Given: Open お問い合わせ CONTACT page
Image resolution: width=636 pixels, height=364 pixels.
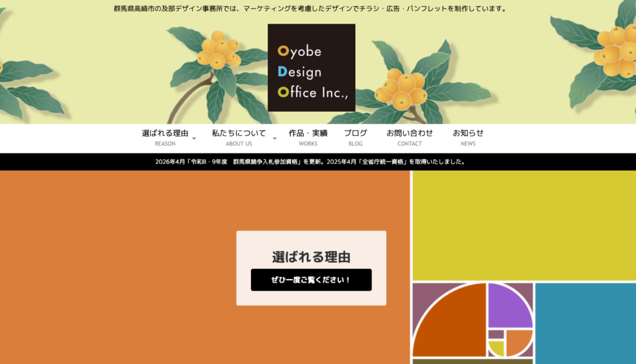Looking at the screenshot, I should (409, 138).
